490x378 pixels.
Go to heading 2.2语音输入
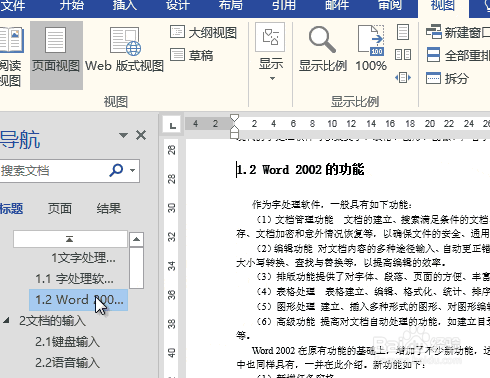coord(68,363)
